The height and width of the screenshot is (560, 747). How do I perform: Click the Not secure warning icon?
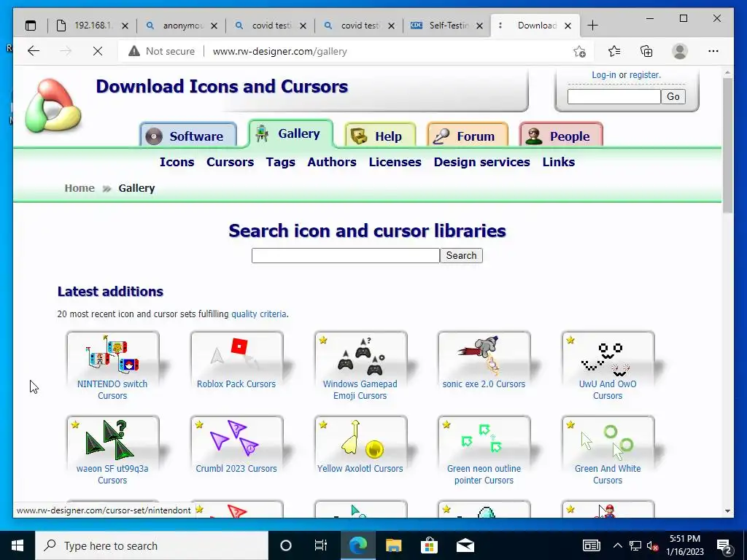(x=134, y=51)
